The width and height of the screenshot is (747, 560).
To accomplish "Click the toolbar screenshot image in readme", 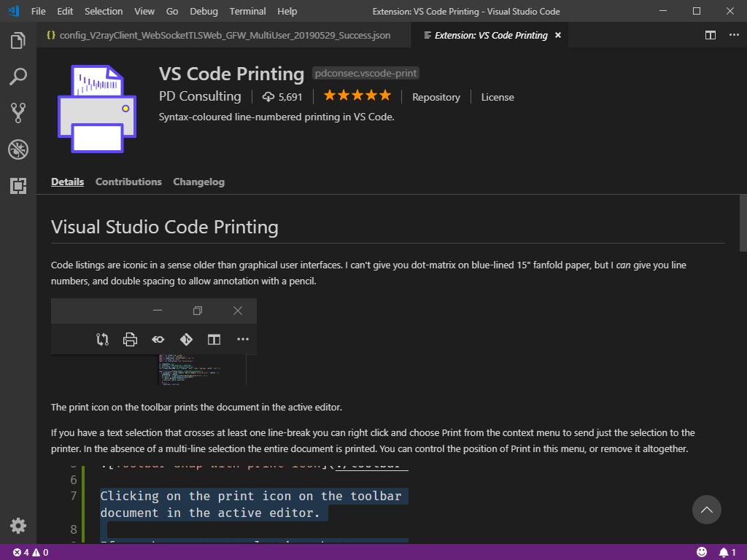I will click(154, 341).
